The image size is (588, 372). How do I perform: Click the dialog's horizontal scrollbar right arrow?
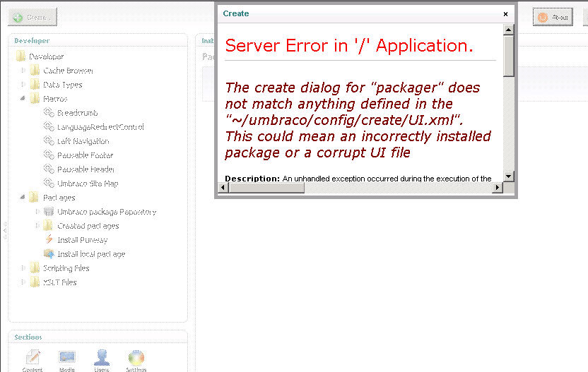(498, 187)
